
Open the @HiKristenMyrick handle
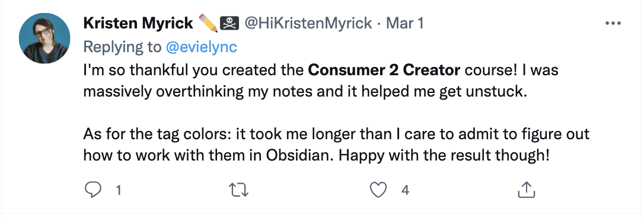(308, 24)
